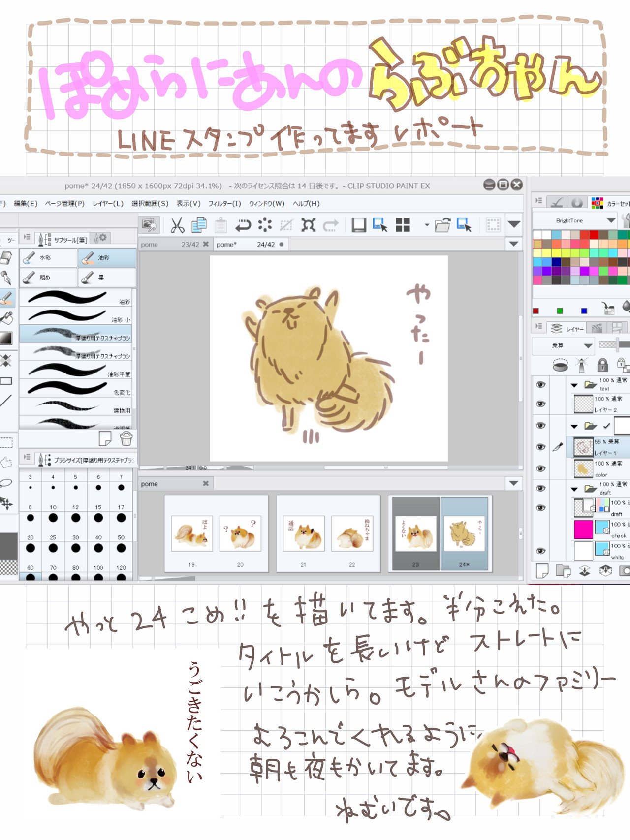630x840 pixels.
Task: Pick the red swatch in top color row
Action: click(594, 235)
